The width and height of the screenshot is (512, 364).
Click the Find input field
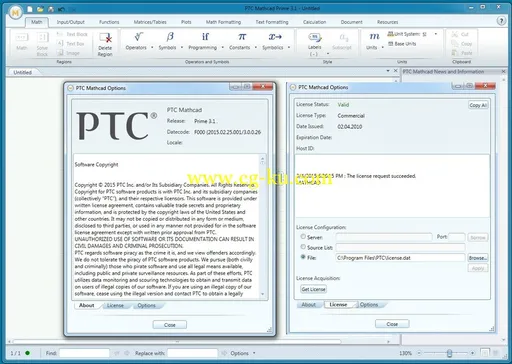click(x=84, y=353)
